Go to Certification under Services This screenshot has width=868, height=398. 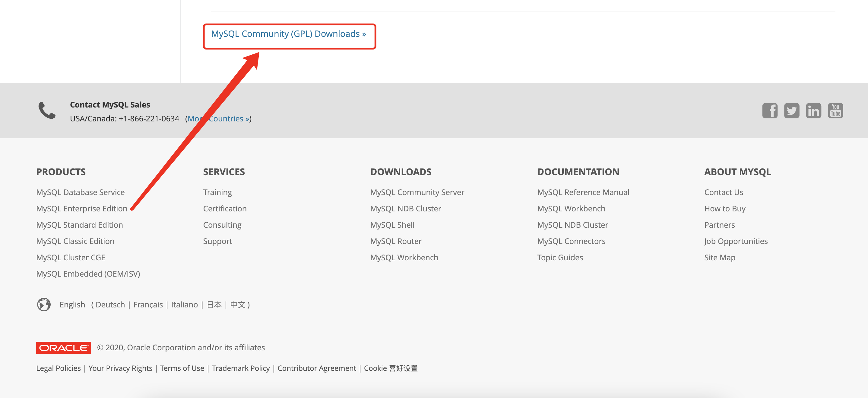225,209
